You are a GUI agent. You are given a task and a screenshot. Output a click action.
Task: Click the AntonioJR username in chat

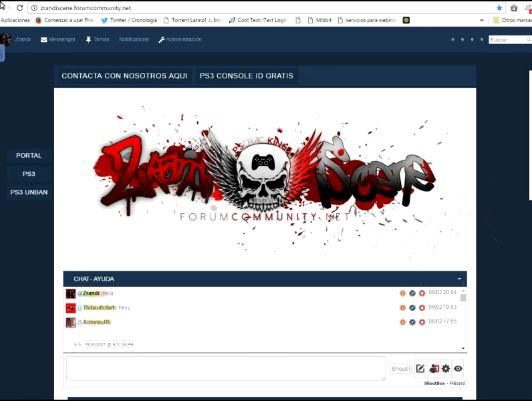97,322
